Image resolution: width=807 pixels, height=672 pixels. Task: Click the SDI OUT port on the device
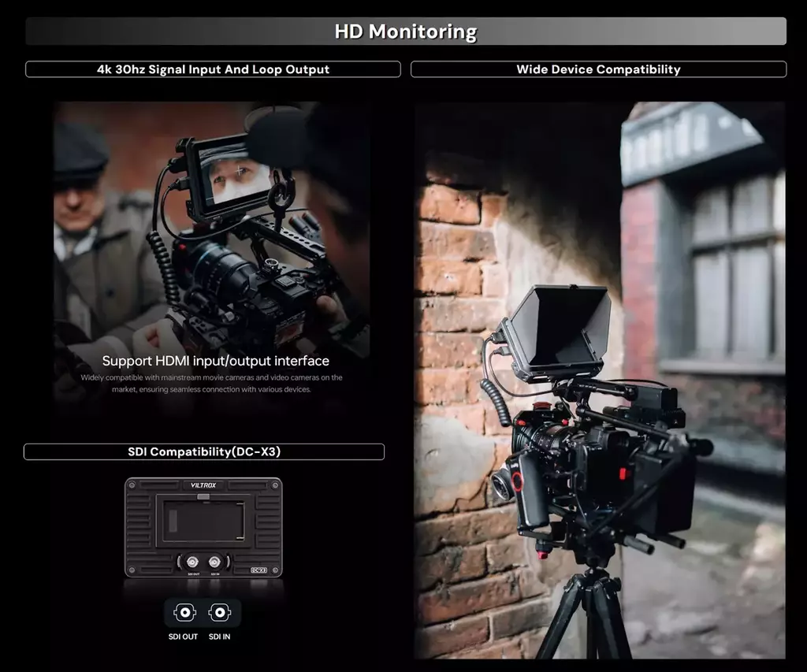click(193, 562)
